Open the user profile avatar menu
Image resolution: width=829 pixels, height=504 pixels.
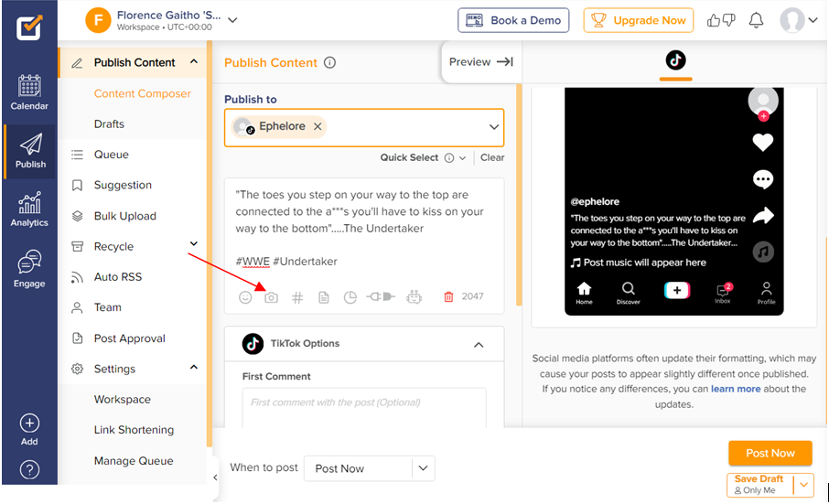(798, 21)
